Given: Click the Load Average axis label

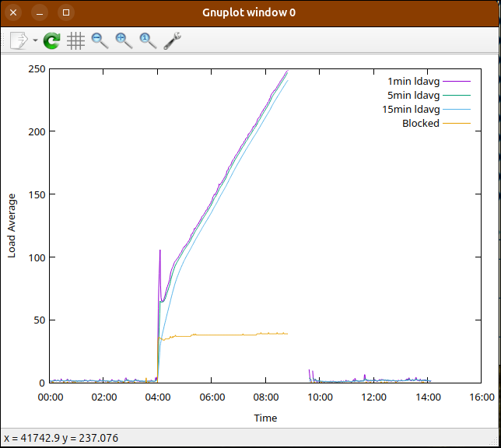Looking at the screenshot, I should pyautogui.click(x=12, y=226).
